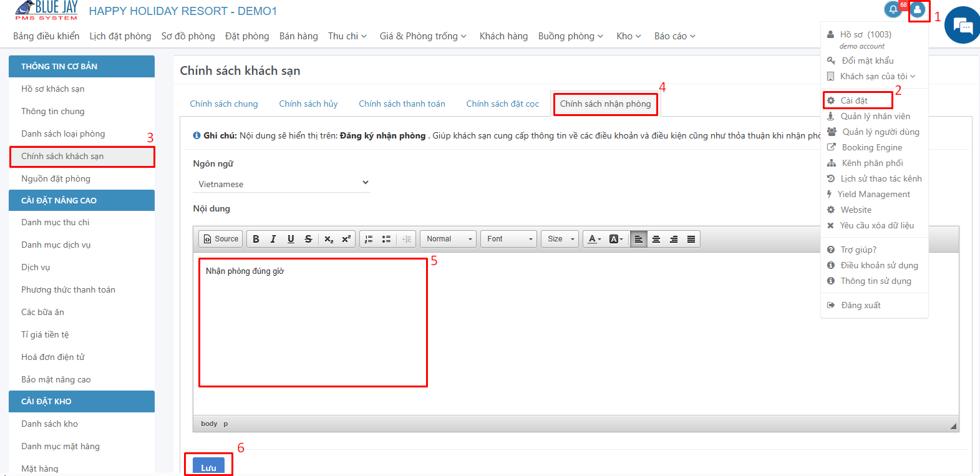The width and height of the screenshot is (980, 476).
Task: Select the Chính sách nhận phòng tab
Action: point(605,104)
